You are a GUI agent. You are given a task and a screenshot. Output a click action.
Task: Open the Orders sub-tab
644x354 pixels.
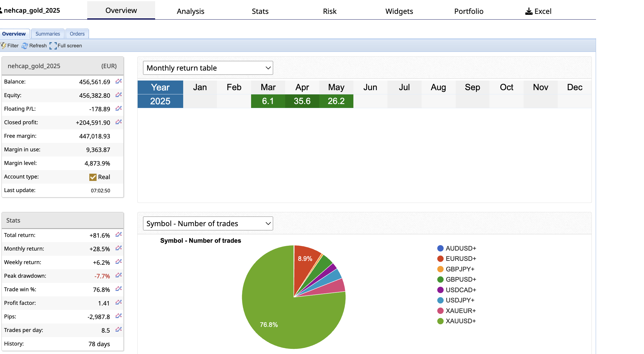(x=77, y=34)
